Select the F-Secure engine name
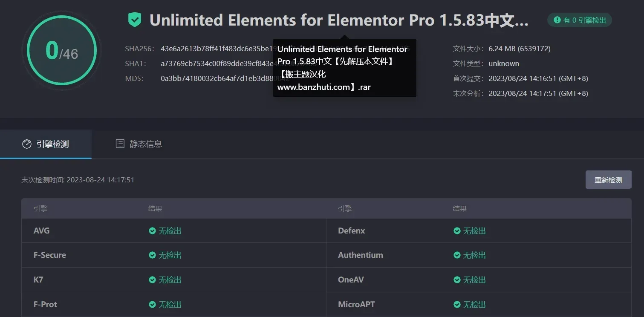Image resolution: width=644 pixels, height=317 pixels. click(49, 255)
